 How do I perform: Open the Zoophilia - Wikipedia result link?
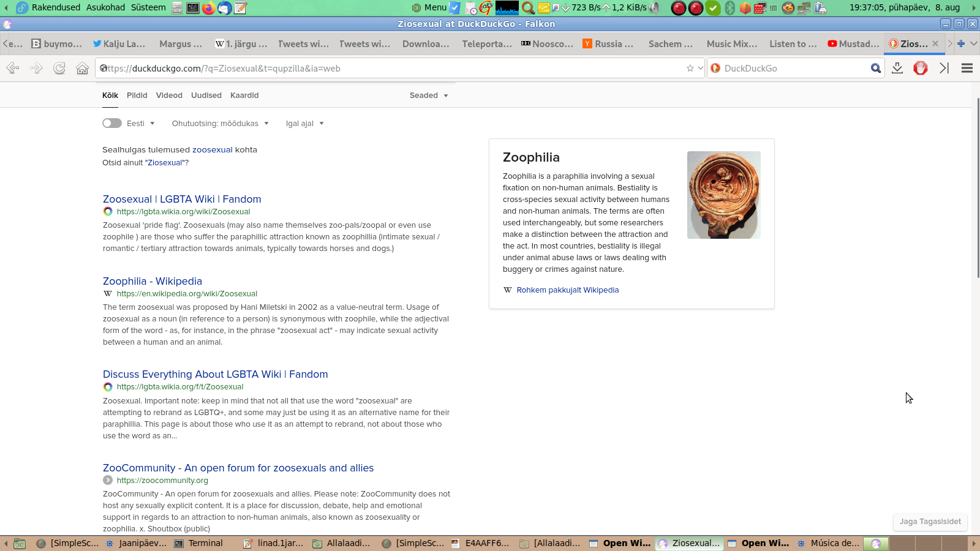[153, 281]
